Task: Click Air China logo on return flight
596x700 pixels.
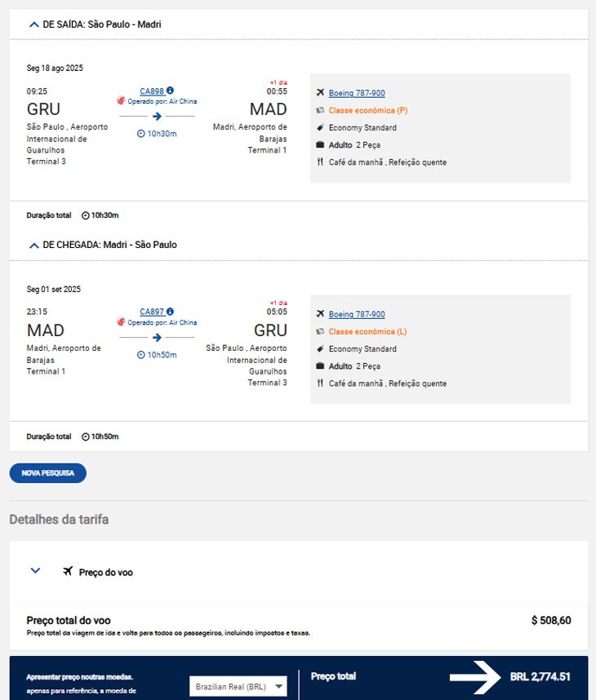Action: point(121,322)
